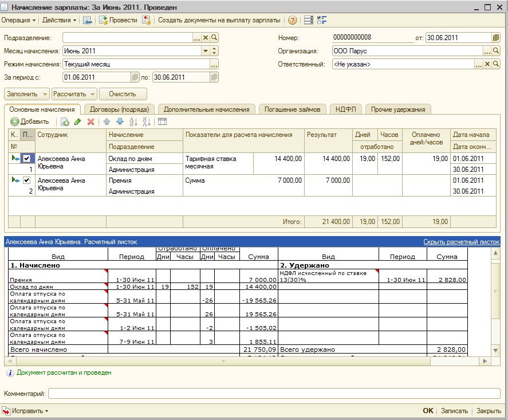Click into the Комментарий text field
Image resolution: width=508 pixels, height=420 pixels.
click(x=274, y=394)
